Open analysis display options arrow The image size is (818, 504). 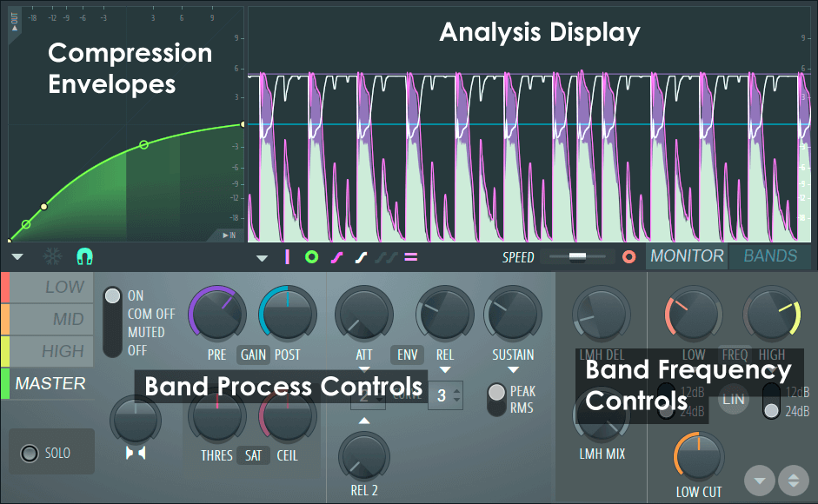(262, 258)
